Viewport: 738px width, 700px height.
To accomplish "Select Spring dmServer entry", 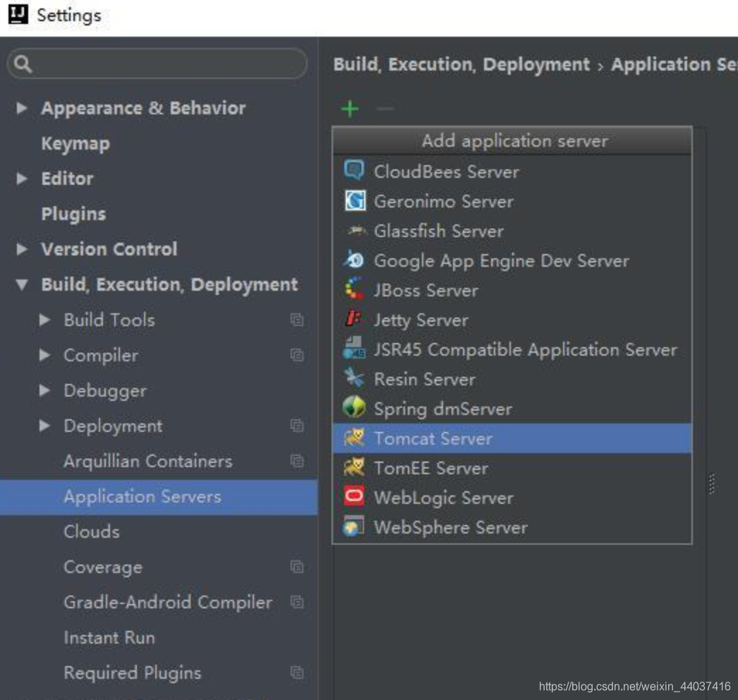I will point(512,409).
